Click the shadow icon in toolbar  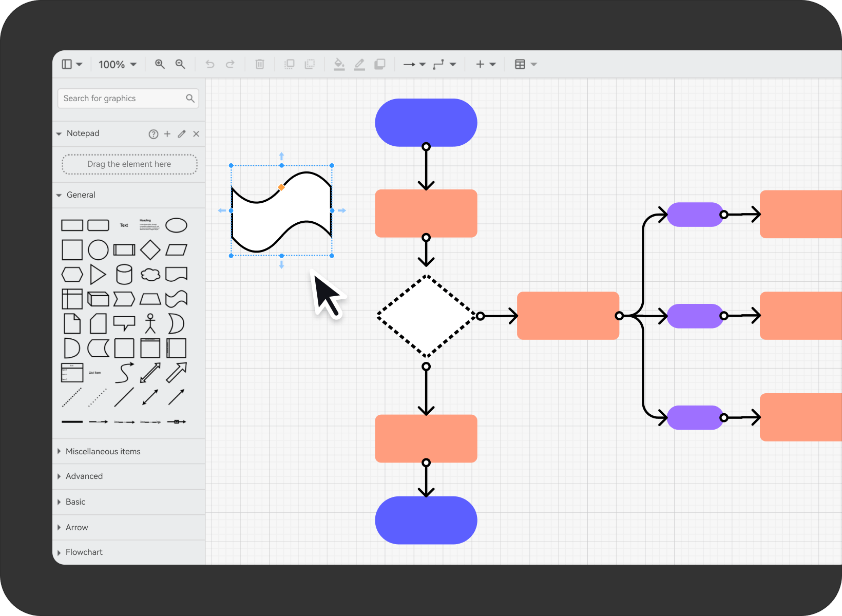pos(380,64)
